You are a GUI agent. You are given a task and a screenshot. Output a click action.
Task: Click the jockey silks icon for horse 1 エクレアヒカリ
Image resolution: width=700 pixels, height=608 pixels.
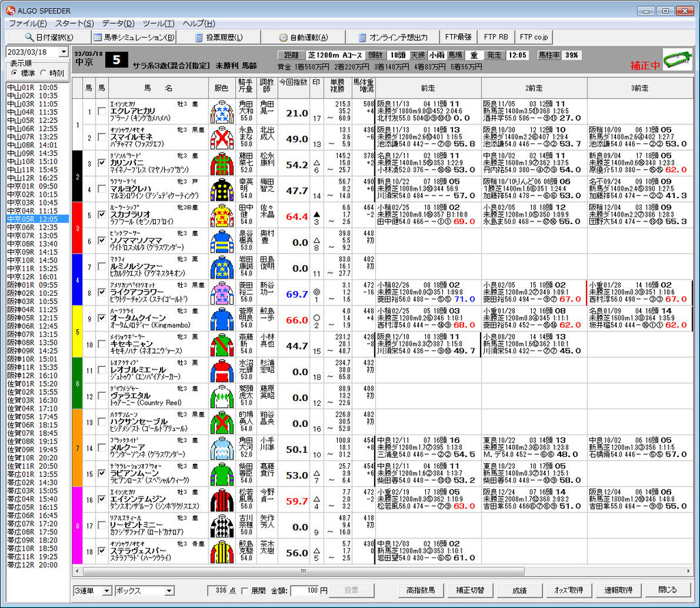click(x=222, y=112)
